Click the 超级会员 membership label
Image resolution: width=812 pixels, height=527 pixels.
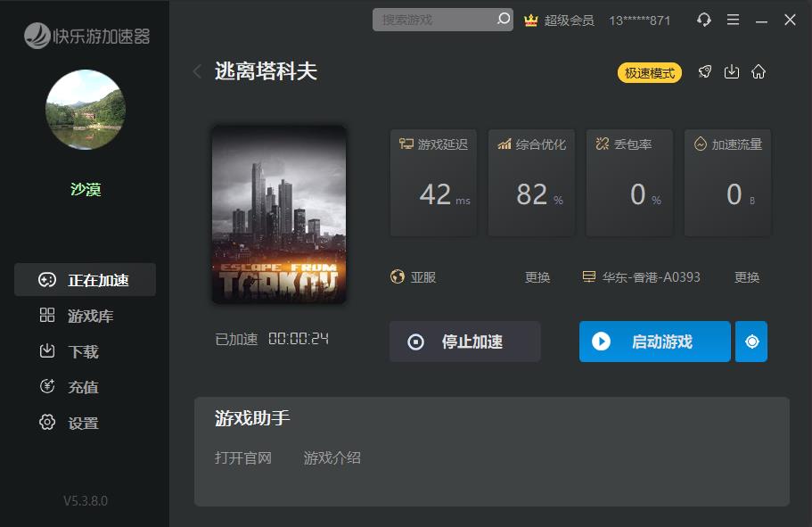pyautogui.click(x=570, y=21)
